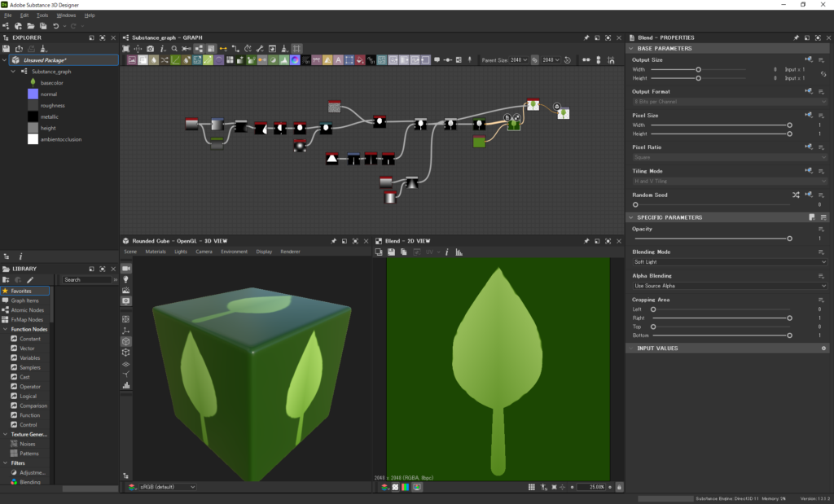The image size is (834, 504).
Task: Click the paint bucket uniform color node icon
Action: click(x=359, y=60)
